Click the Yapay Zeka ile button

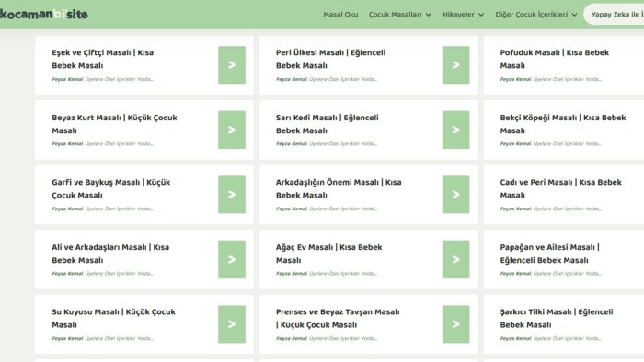615,15
